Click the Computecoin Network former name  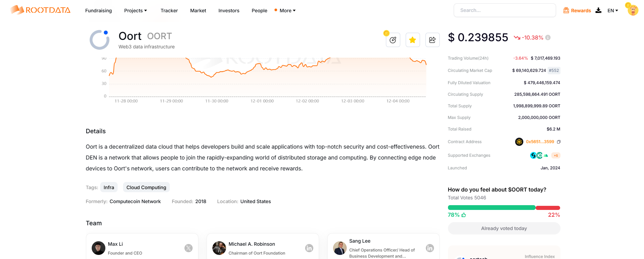tap(135, 201)
